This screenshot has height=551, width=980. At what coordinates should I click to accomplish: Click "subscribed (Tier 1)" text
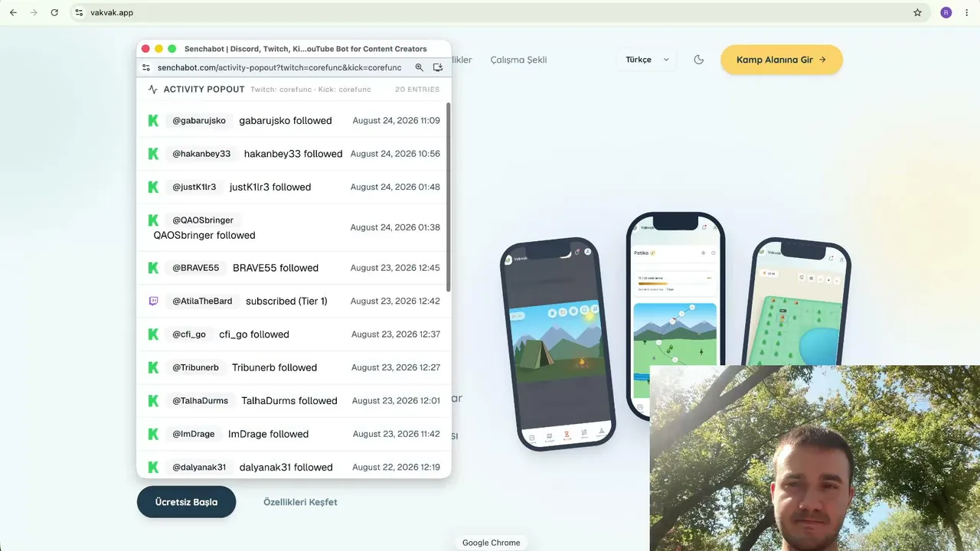pyautogui.click(x=286, y=302)
